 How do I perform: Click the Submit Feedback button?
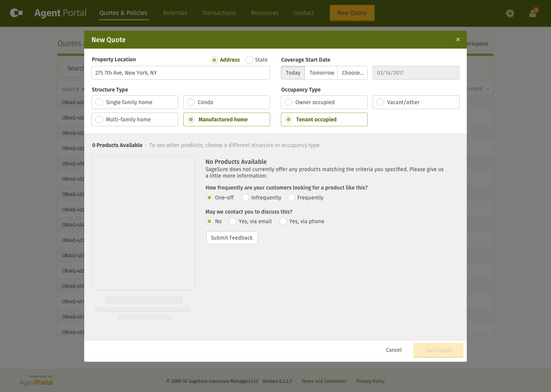coord(232,238)
